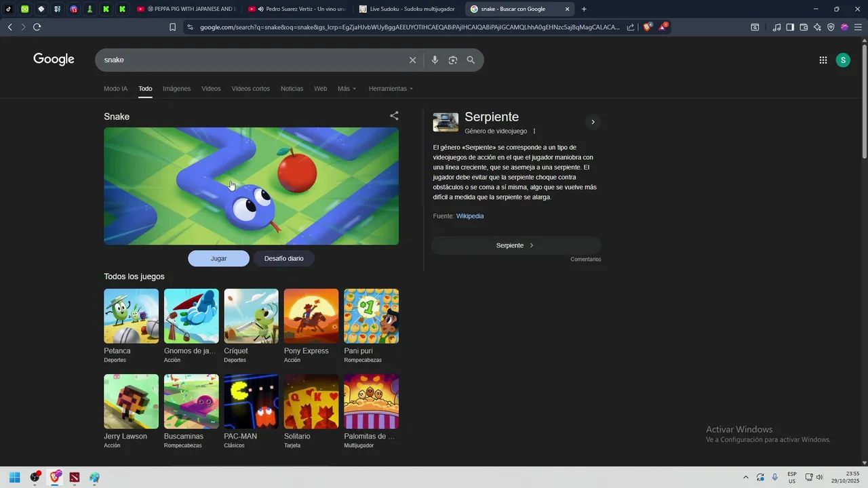
Task: Share the Snake game with share icon
Action: tap(394, 116)
